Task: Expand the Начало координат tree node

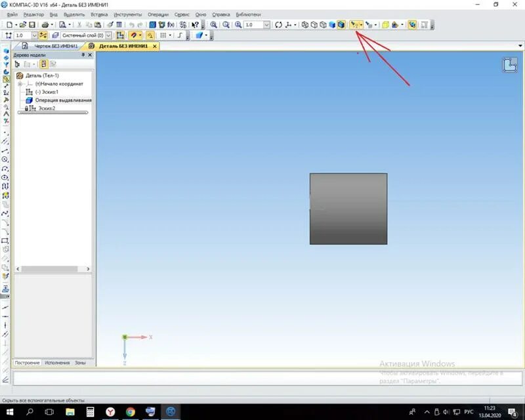Action: click(x=20, y=84)
